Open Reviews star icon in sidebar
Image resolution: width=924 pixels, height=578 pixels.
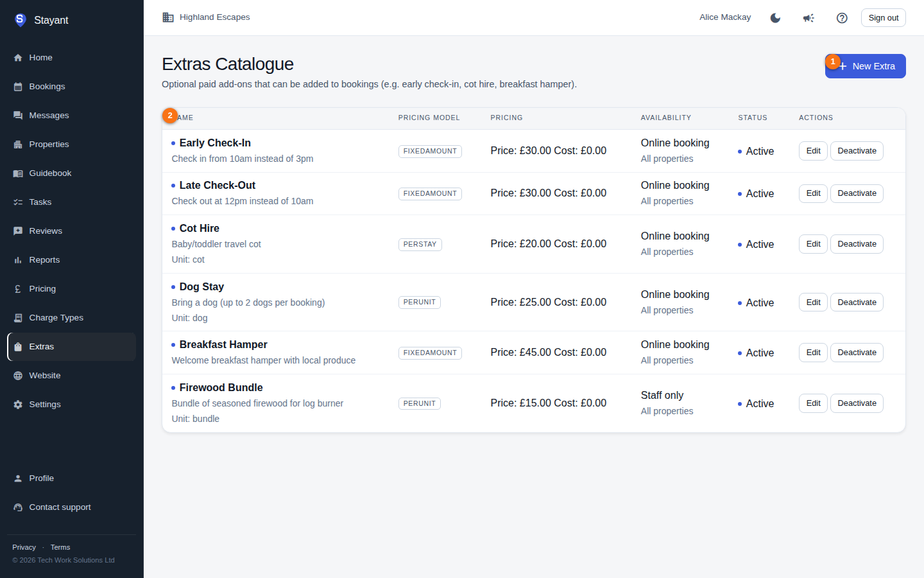pyautogui.click(x=18, y=231)
